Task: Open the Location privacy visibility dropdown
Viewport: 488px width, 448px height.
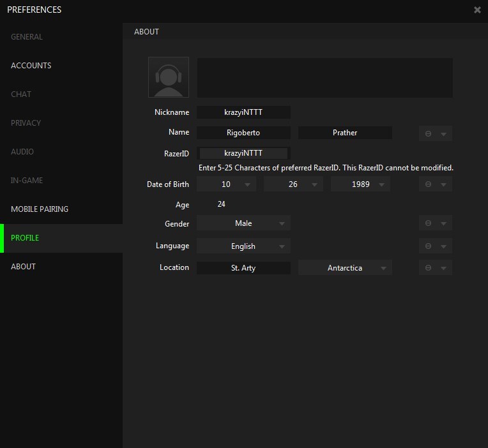Action: pos(436,267)
